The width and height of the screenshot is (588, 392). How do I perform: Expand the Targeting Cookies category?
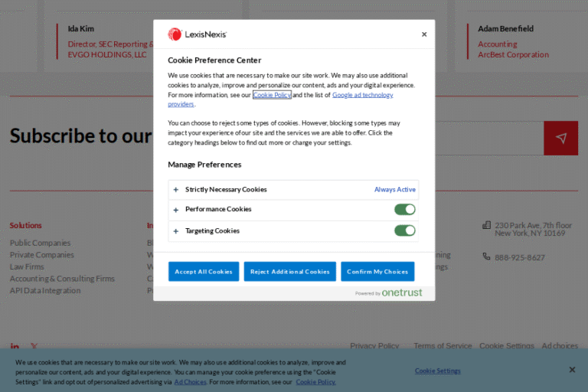point(175,231)
